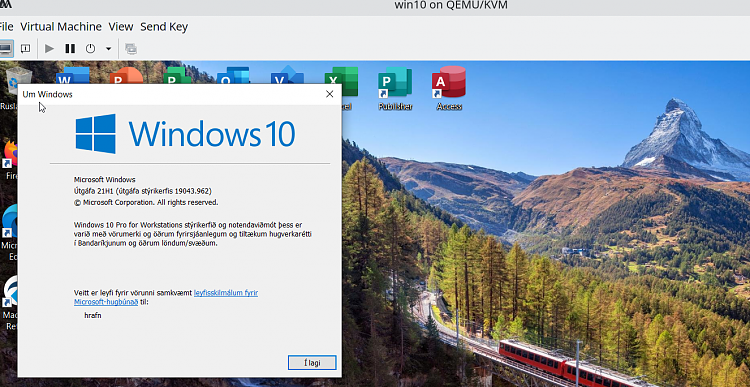Select the Publisher desktop icon
This screenshot has width=750, height=387.
(x=395, y=88)
